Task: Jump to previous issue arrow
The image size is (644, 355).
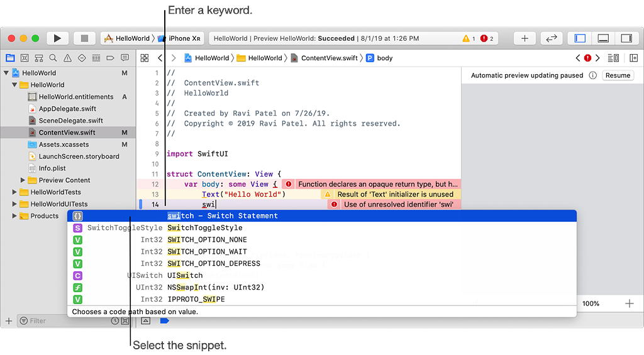Action: coord(578,58)
